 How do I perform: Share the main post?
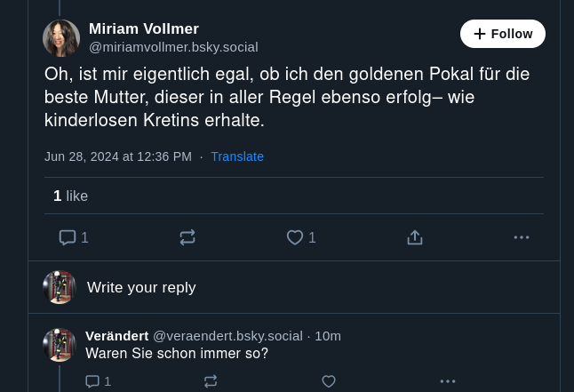click(415, 237)
